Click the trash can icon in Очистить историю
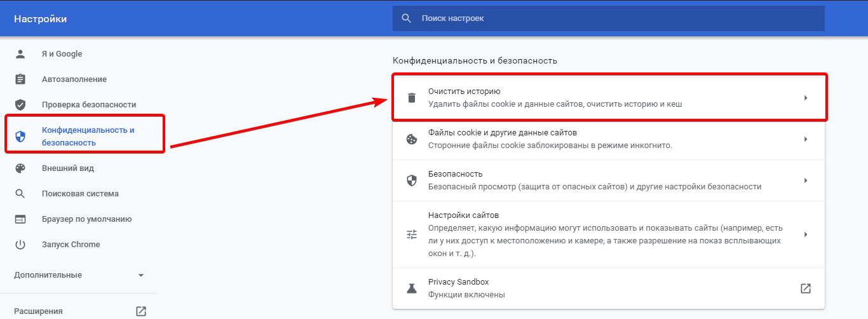 point(412,98)
